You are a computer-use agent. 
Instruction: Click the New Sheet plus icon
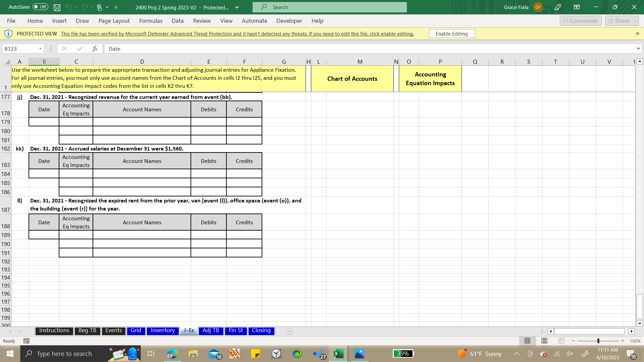290,331
